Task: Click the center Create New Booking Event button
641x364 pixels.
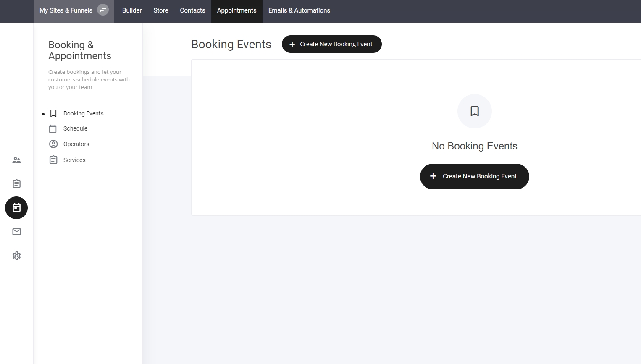Action: pyautogui.click(x=475, y=176)
